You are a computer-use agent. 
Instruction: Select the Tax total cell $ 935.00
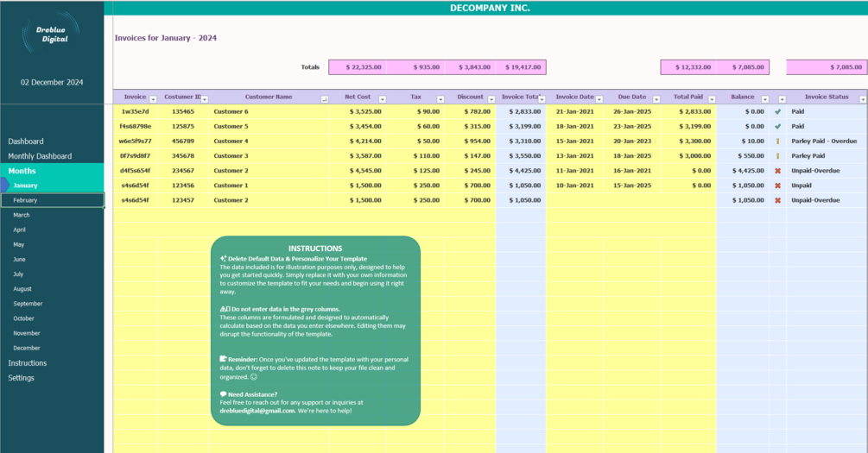click(415, 67)
